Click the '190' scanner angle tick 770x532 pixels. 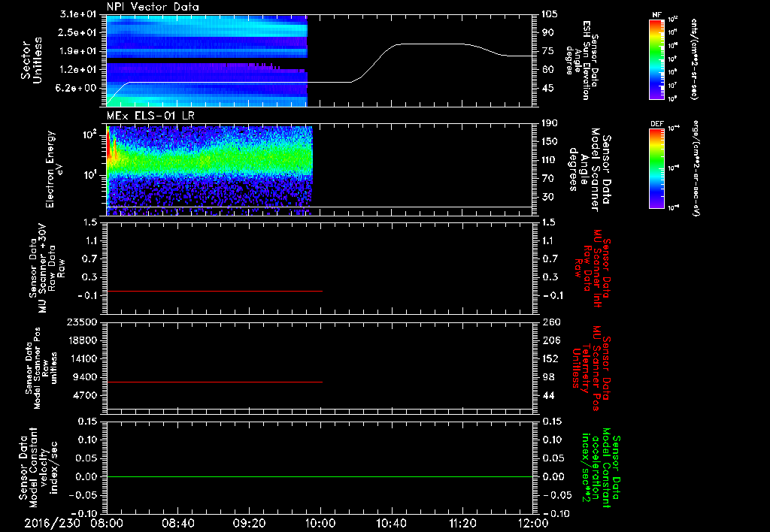click(x=550, y=123)
